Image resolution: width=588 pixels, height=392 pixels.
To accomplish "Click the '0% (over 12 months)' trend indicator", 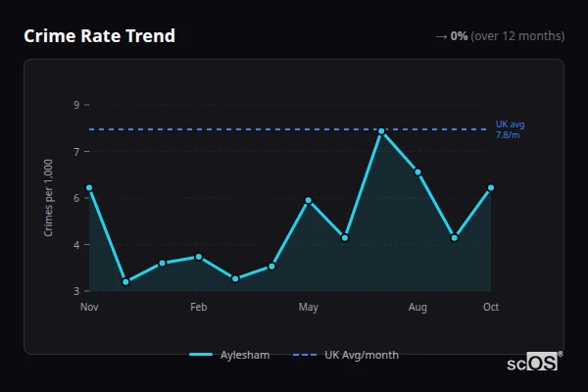I will coord(508,36).
